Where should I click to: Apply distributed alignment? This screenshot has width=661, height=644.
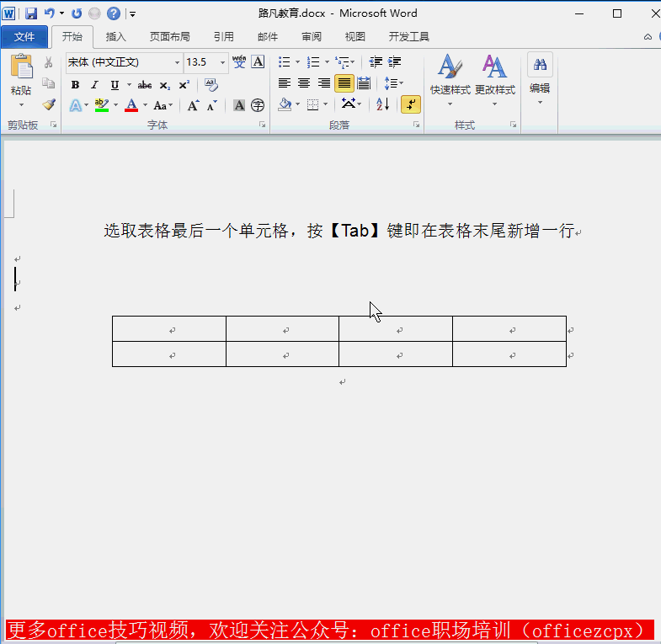(364, 83)
